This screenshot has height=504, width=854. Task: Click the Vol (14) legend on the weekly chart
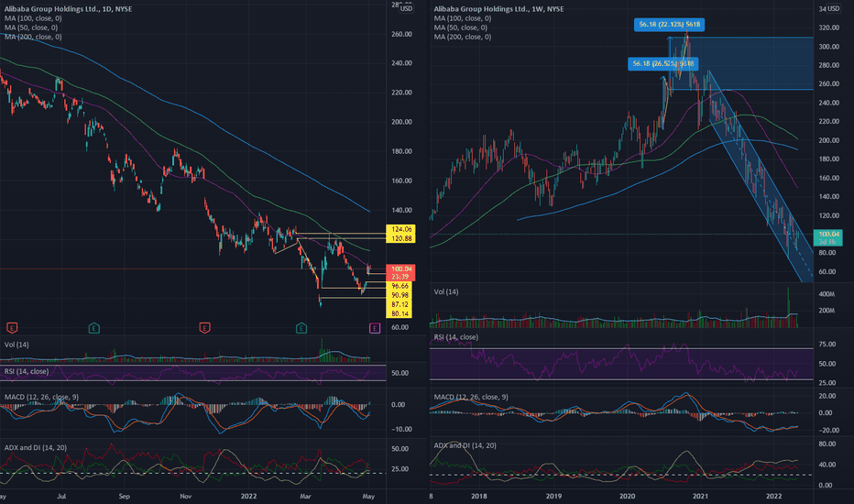pos(446,291)
